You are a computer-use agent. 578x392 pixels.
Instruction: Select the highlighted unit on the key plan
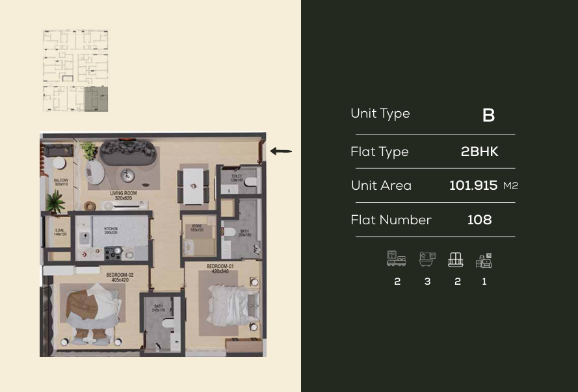[95, 98]
